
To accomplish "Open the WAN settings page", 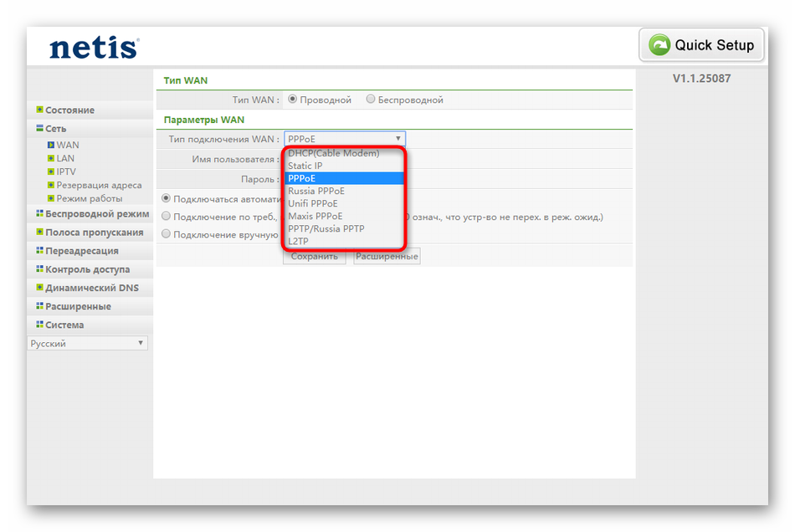I will pyautogui.click(x=68, y=145).
